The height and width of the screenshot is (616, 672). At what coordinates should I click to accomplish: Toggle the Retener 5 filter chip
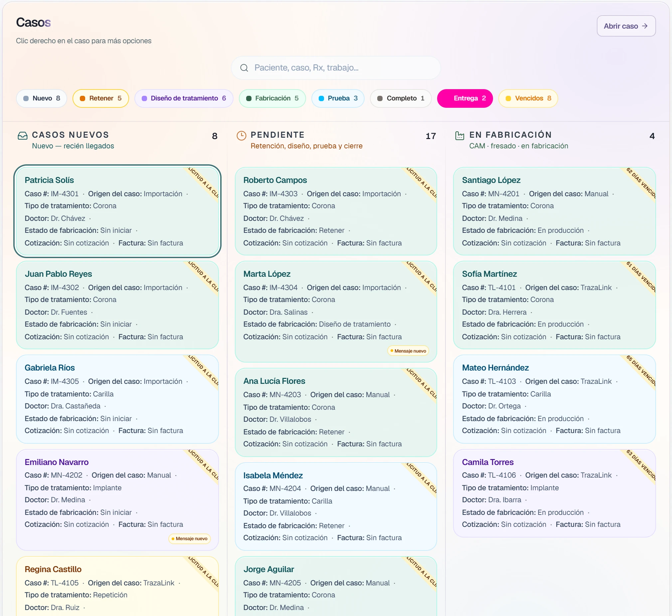(x=101, y=98)
